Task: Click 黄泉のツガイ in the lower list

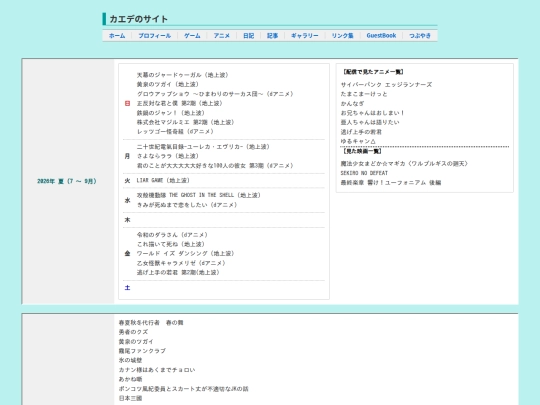Action: point(136,342)
